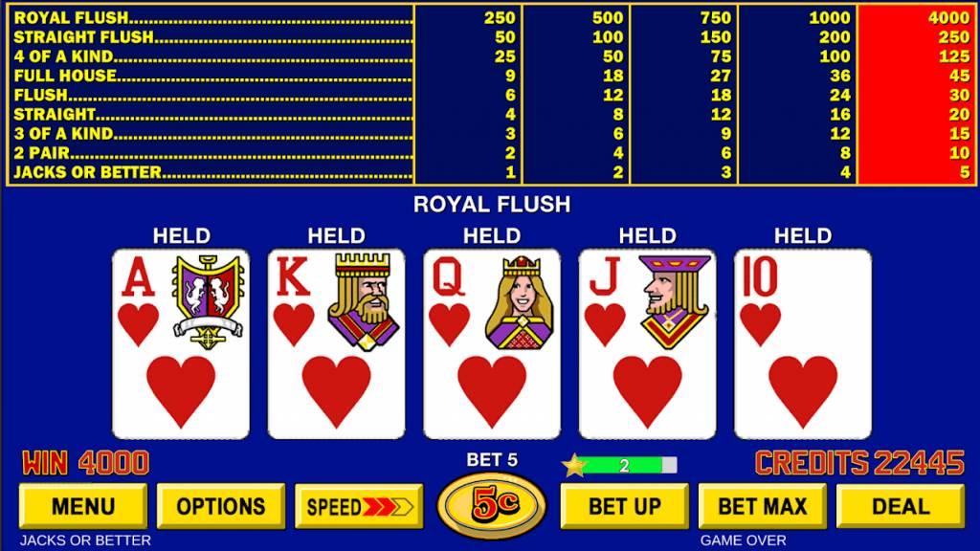980x551 pixels.
Task: Click the King face illustration
Action: pyautogui.click(x=363, y=301)
